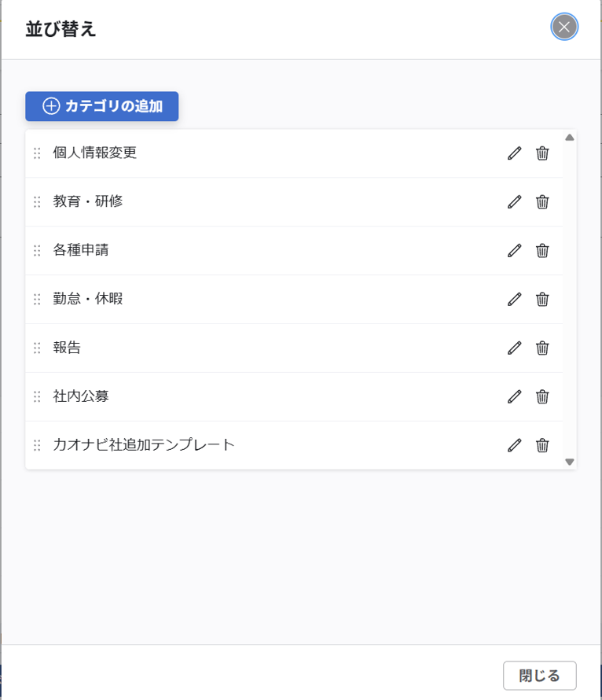Click カテゴリの追加 button
The height and width of the screenshot is (700, 602).
[x=101, y=106]
